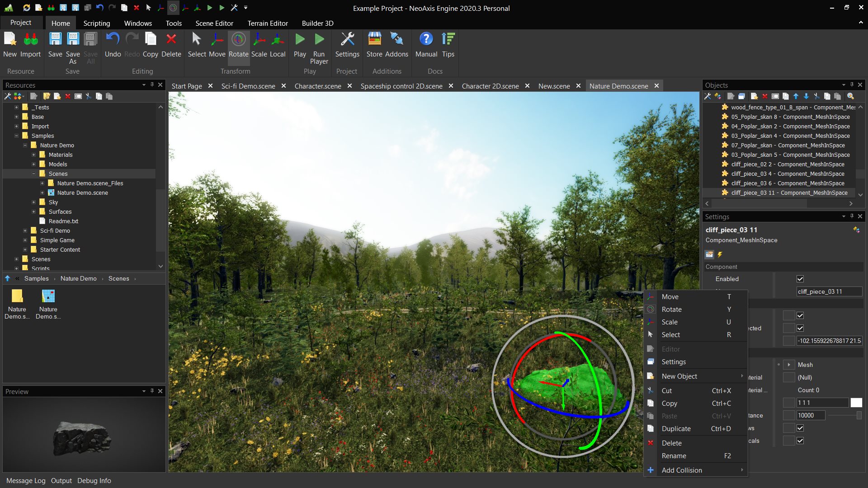This screenshot has height=488, width=868.
Task: Click the Move transform tool
Action: pyautogui.click(x=217, y=45)
